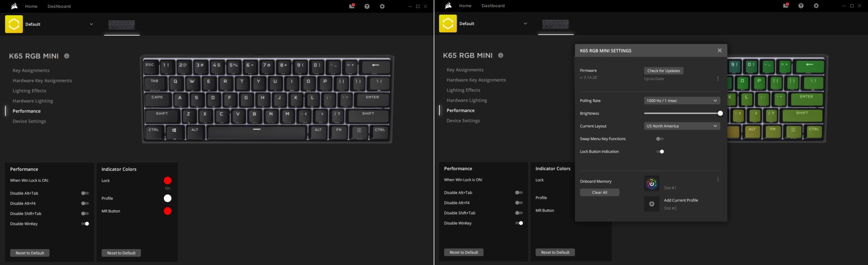
Task: Select Hardware Key Assignments in right window
Action: coord(476,80)
